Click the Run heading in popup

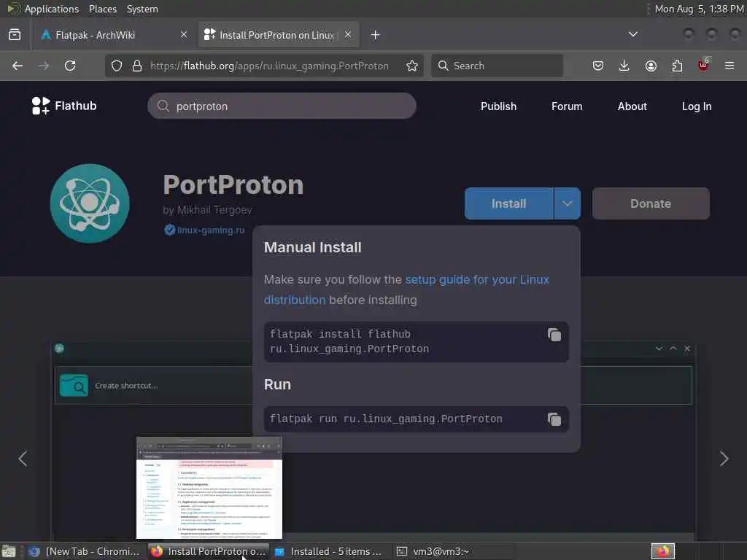pos(277,384)
